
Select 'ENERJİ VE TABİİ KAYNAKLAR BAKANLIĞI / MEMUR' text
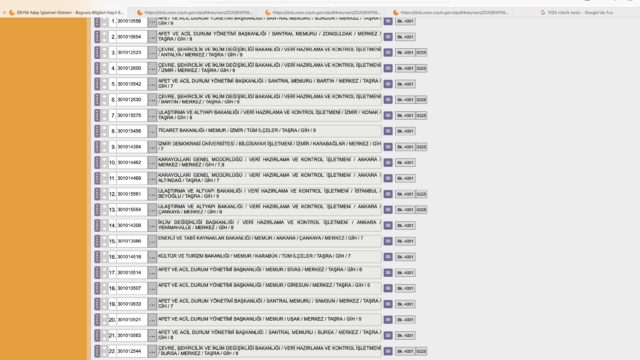[x=269, y=241]
